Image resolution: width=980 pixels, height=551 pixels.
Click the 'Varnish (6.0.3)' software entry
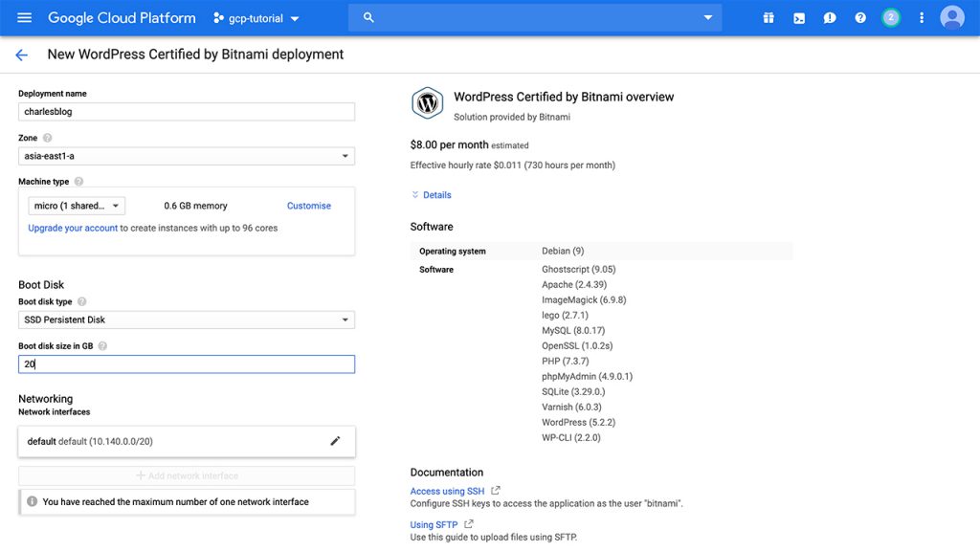(x=571, y=408)
